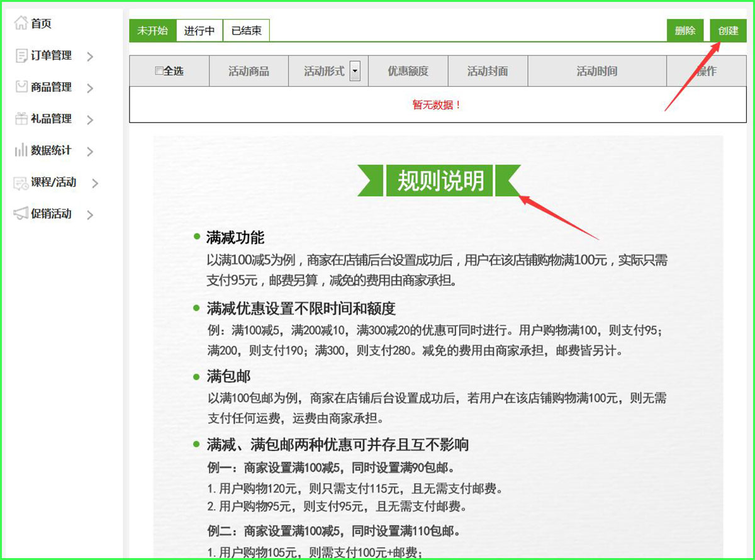Click the shopping bag icon for 商品管理
This screenshot has height=560, width=755.
coord(21,87)
